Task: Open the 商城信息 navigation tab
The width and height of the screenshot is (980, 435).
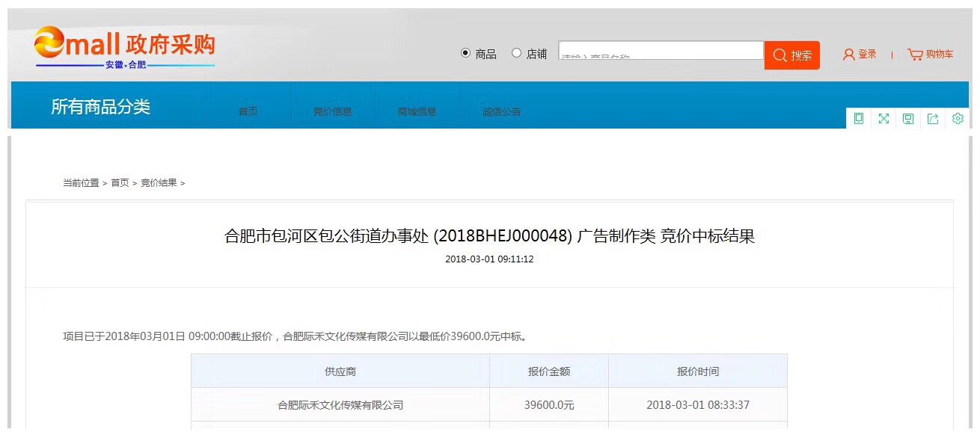Action: pyautogui.click(x=417, y=111)
